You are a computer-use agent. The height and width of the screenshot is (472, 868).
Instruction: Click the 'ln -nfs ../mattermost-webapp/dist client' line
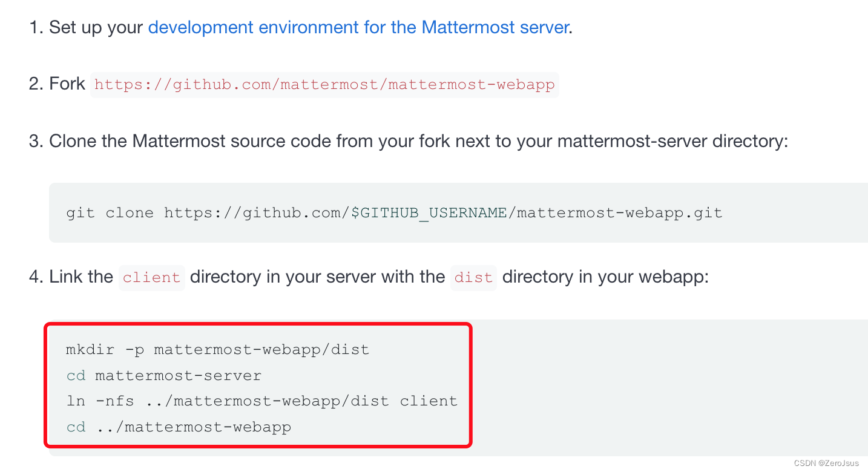(261, 401)
